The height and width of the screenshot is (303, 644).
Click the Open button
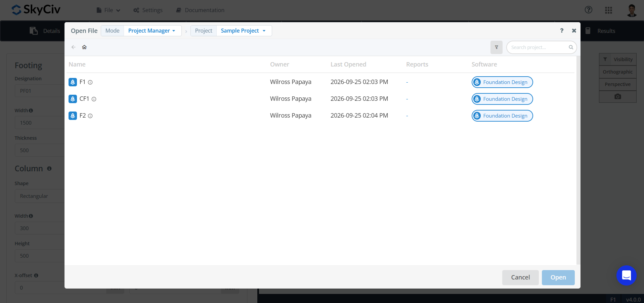(558, 277)
